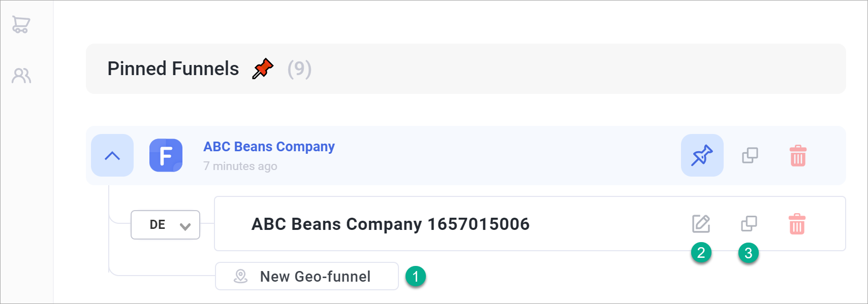This screenshot has width=868, height=304.
Task: Open the ABC Beans Company funnel link
Action: pos(269,147)
